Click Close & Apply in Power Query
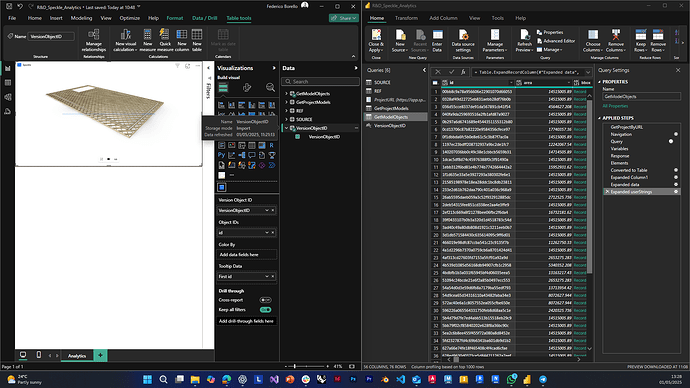 click(376, 40)
